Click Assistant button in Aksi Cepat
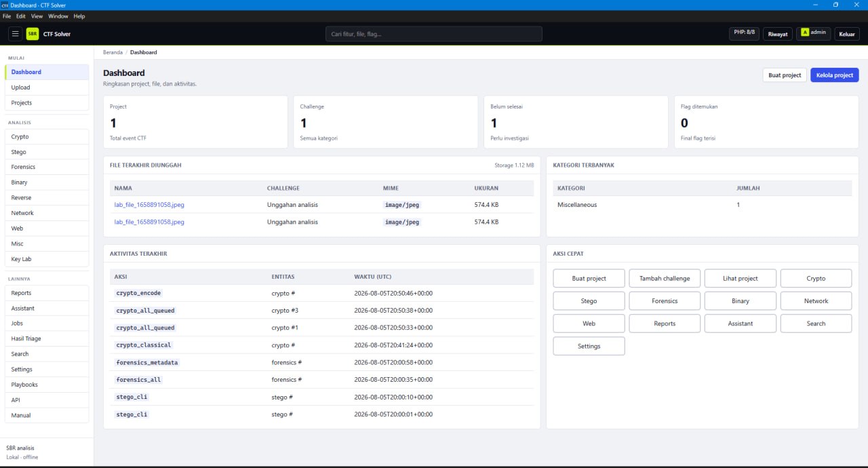The image size is (868, 468). 741,324
